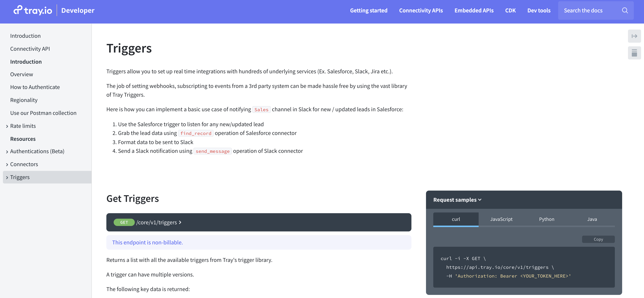This screenshot has height=298, width=644.
Task: Open How to Authenticate page
Action: tap(35, 87)
